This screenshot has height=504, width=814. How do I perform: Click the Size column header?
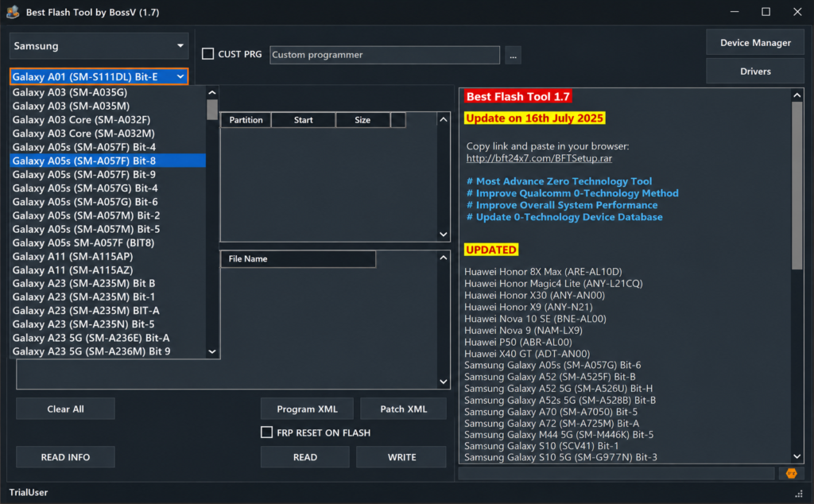pos(362,120)
